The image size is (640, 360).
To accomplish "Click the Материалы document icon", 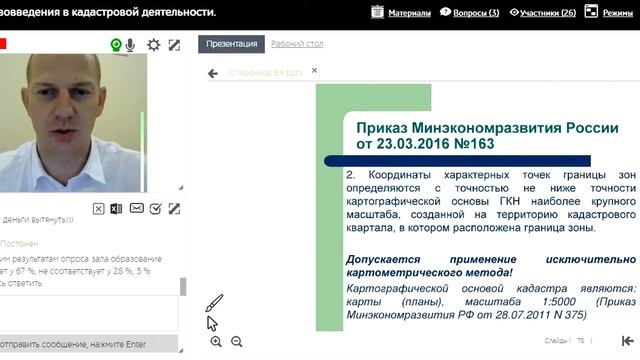I will click(377, 12).
